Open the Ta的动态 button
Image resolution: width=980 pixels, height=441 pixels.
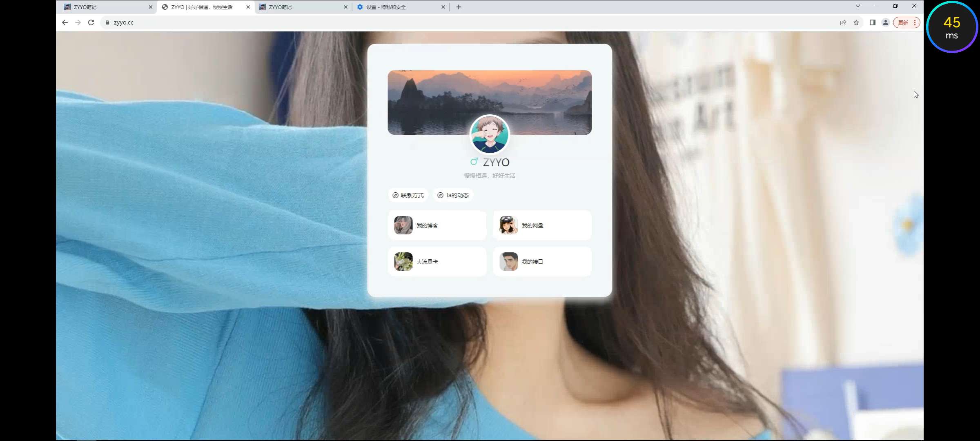tap(453, 195)
